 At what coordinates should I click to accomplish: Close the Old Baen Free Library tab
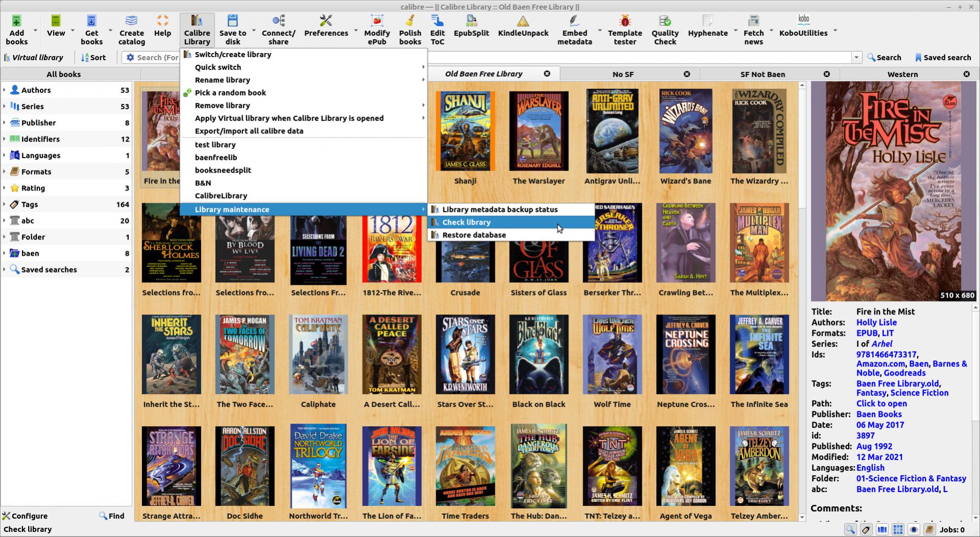547,74
